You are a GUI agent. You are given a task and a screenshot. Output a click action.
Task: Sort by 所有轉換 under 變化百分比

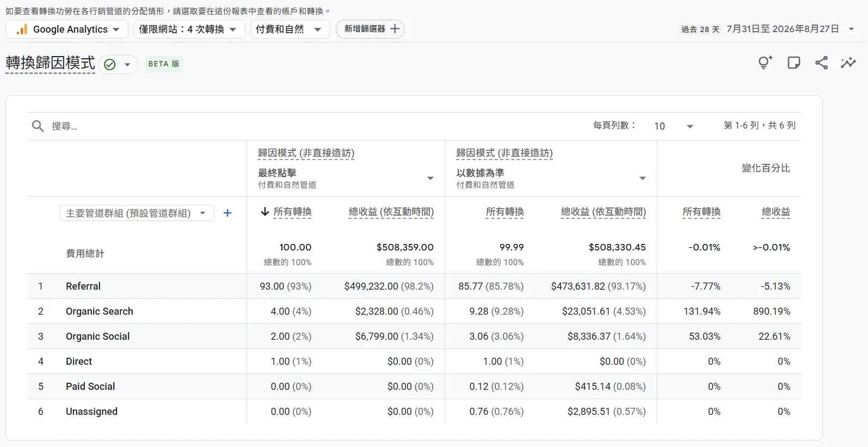pyautogui.click(x=701, y=212)
